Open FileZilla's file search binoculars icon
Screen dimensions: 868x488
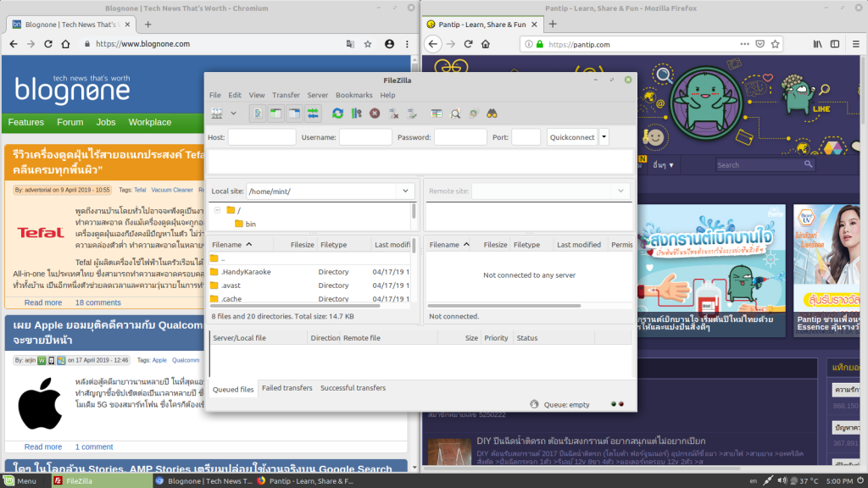[x=492, y=113]
